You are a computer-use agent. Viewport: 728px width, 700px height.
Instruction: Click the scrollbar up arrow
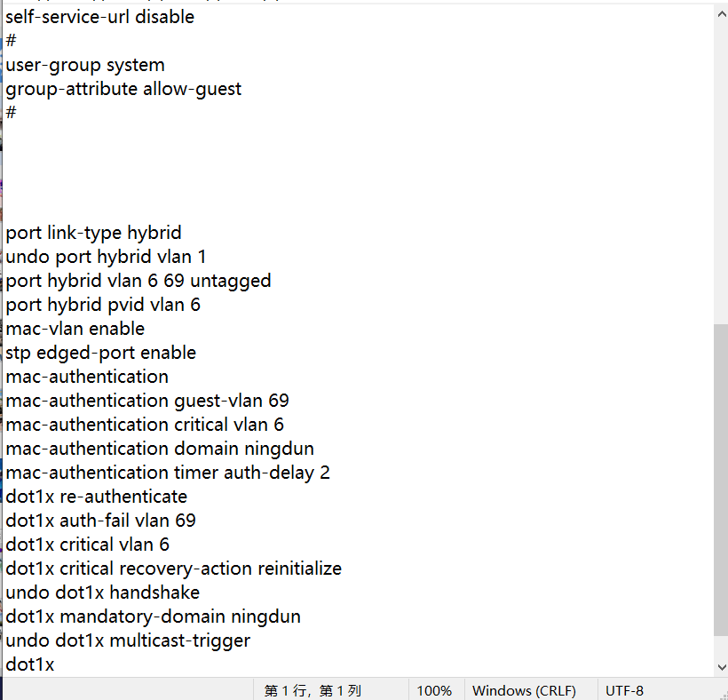721,15
